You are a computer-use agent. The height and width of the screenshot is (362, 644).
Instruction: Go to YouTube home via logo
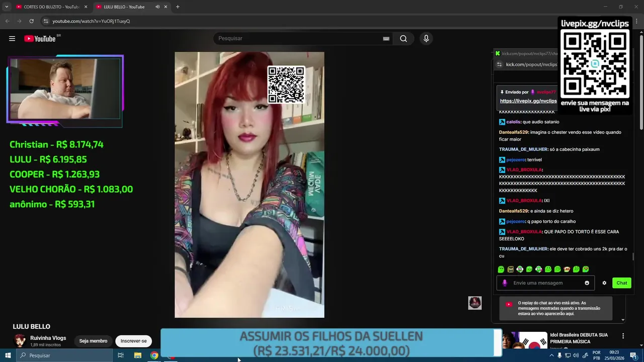coord(40,39)
